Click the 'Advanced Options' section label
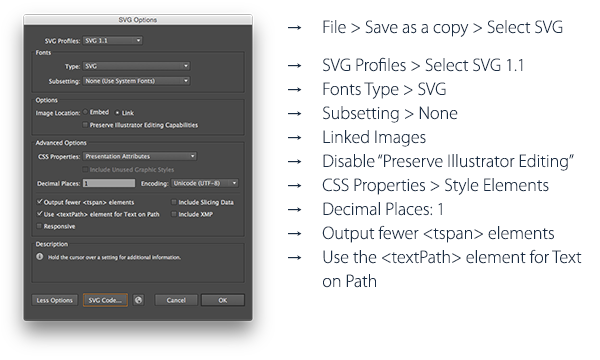The height and width of the screenshot is (360, 600). (61, 143)
